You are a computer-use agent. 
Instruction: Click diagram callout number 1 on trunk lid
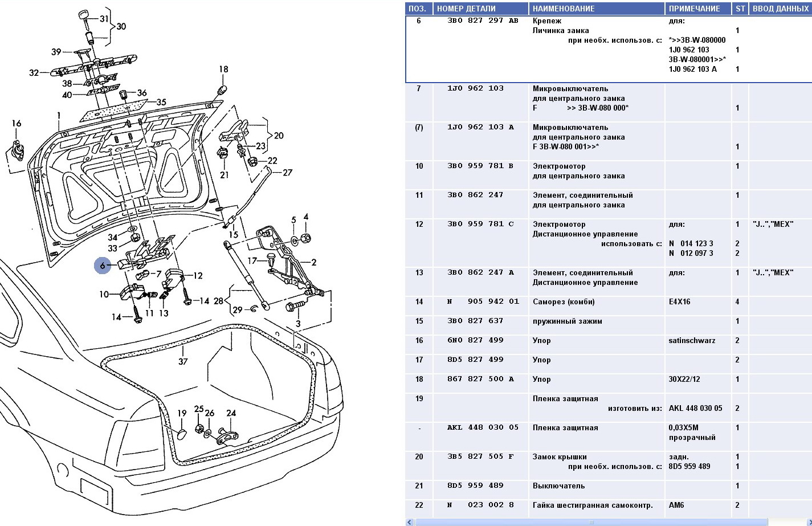59,116
